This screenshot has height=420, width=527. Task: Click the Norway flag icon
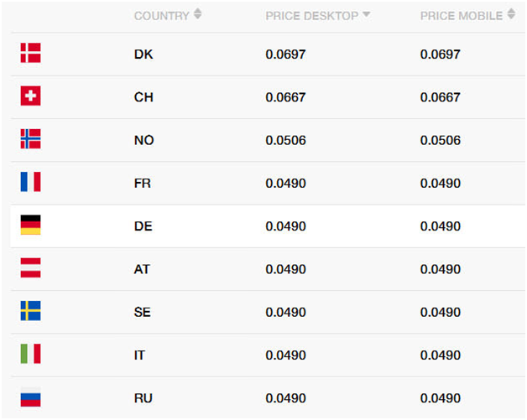[x=30, y=138]
